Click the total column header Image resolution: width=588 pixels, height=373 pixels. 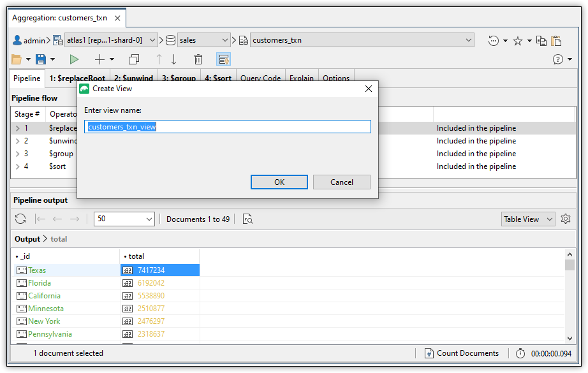pos(159,256)
